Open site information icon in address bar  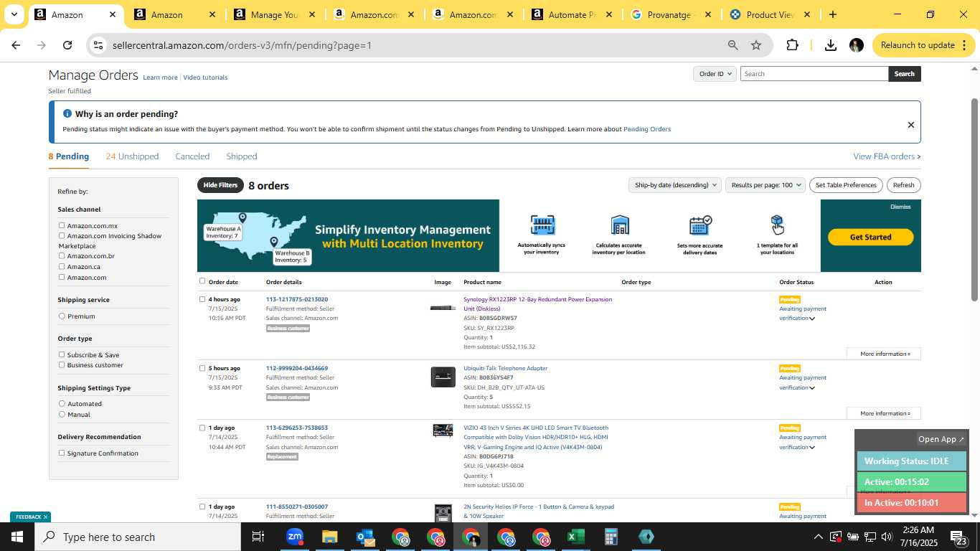[98, 45]
